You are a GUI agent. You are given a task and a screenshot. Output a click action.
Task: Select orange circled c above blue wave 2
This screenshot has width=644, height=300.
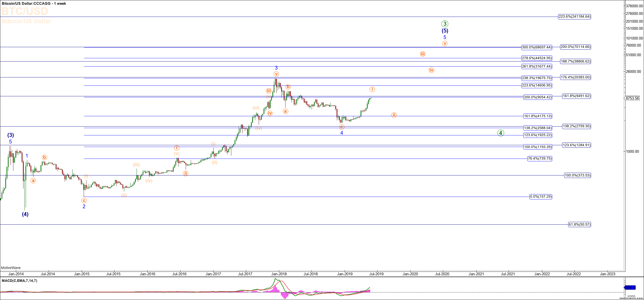click(84, 200)
